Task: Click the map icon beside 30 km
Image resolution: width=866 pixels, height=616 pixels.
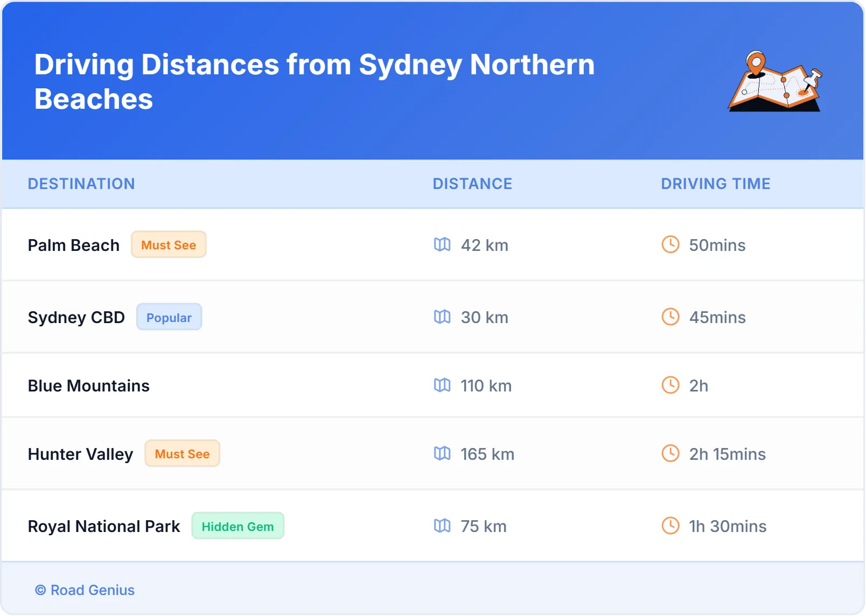Action: (442, 317)
